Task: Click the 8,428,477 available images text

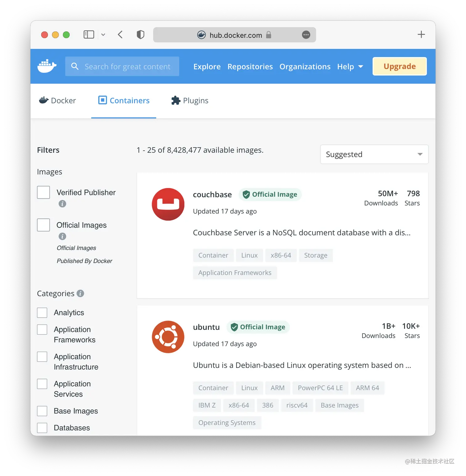Action: tap(200, 150)
